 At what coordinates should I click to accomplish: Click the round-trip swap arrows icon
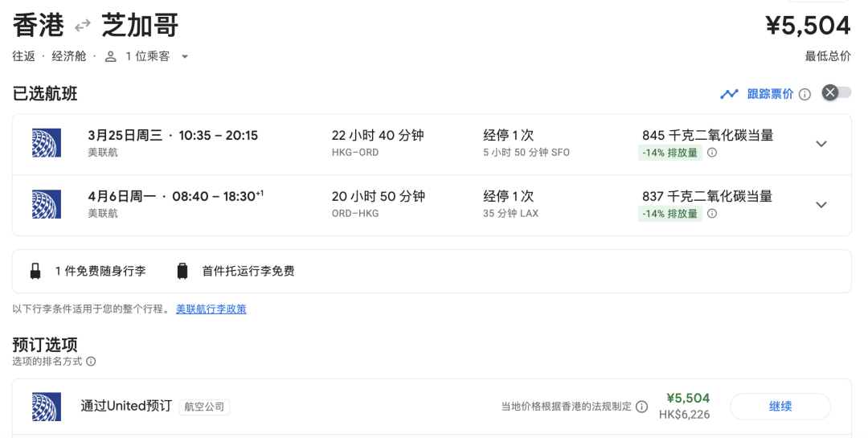tap(82, 27)
